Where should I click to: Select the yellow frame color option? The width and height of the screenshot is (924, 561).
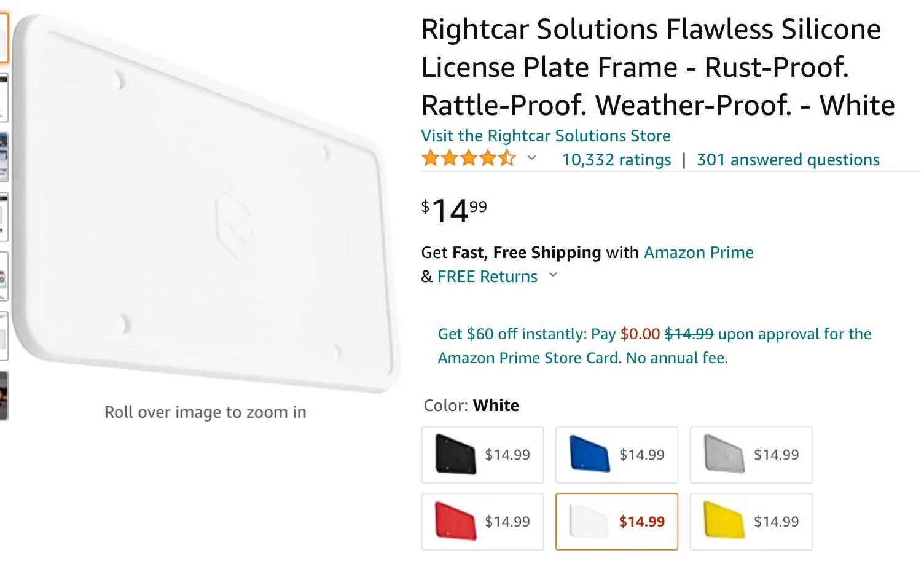[x=751, y=522]
